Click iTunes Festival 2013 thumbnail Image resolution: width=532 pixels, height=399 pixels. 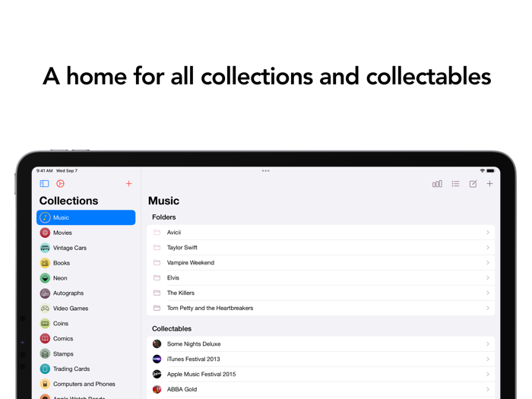point(157,359)
